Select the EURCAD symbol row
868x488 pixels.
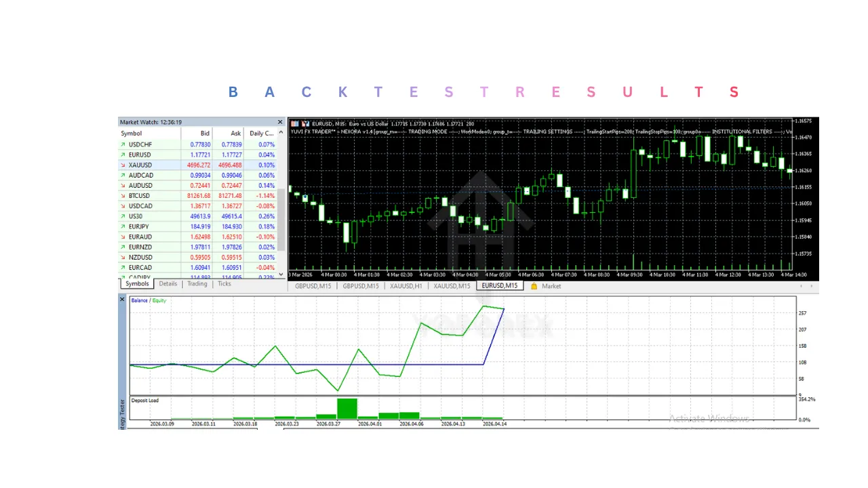197,268
